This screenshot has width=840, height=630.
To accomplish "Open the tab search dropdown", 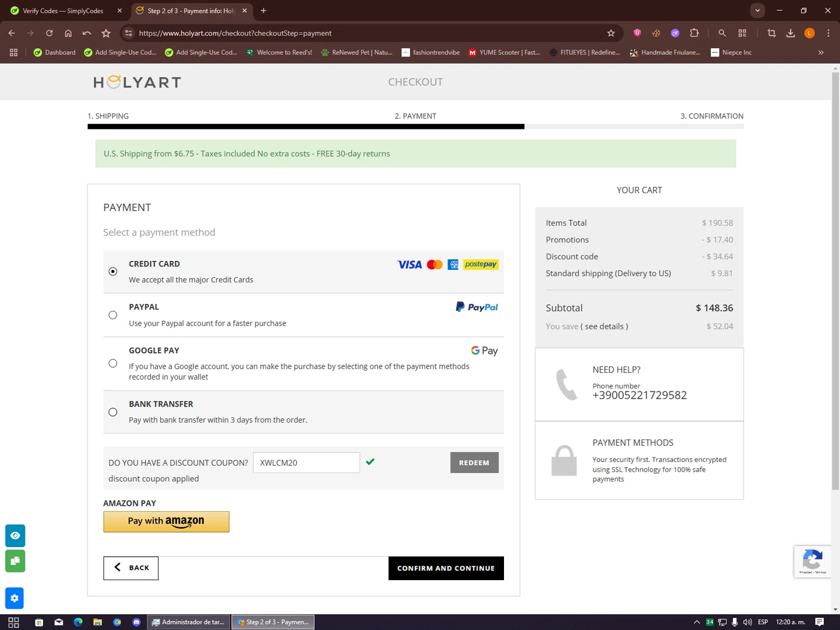I will coord(757,11).
